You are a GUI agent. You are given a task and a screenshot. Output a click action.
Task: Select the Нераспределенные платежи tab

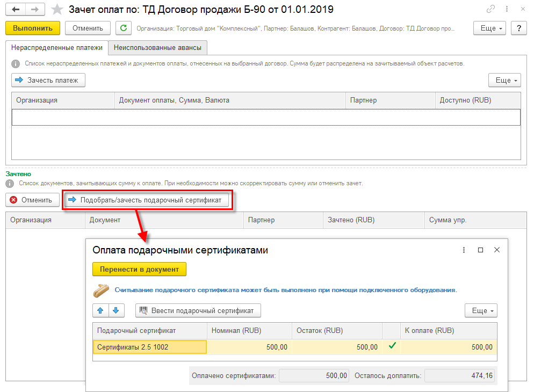pos(57,48)
